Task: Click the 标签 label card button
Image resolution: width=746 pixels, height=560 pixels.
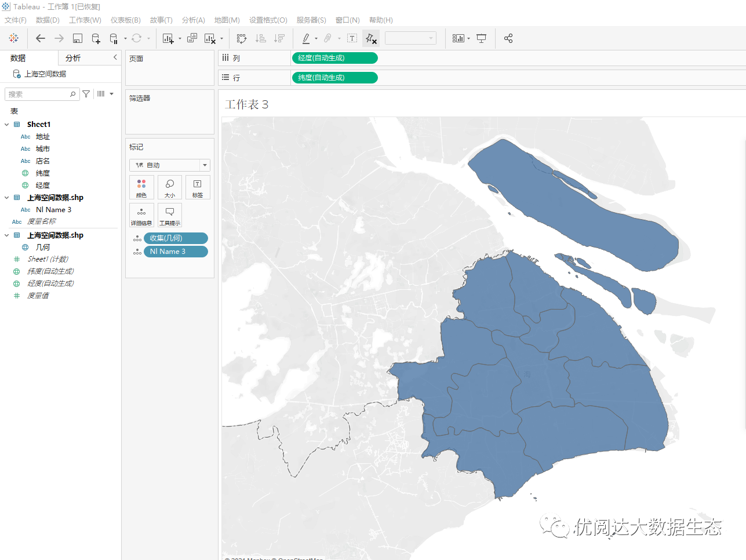Action: tap(198, 187)
